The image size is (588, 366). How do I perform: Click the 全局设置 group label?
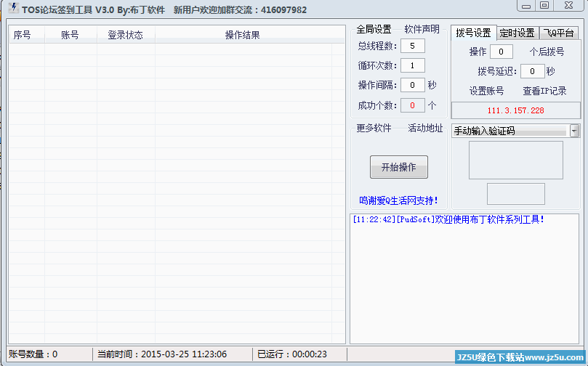click(x=374, y=29)
